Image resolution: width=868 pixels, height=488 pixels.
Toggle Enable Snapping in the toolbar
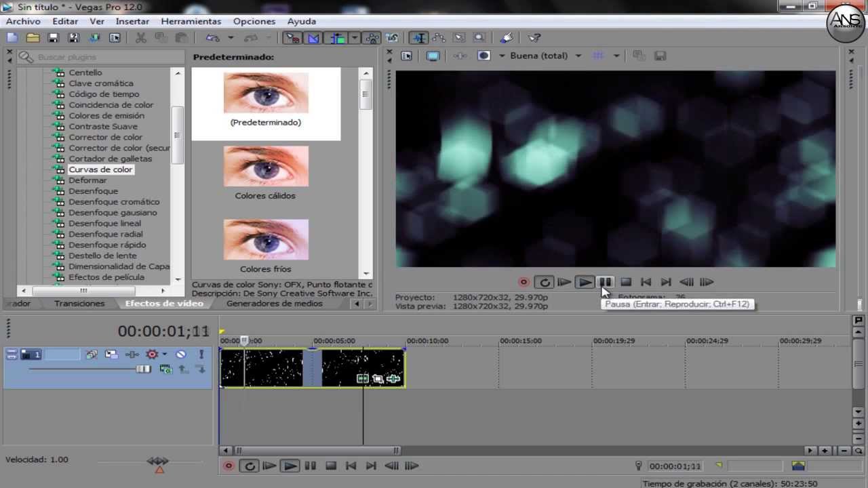pyautogui.click(x=292, y=38)
